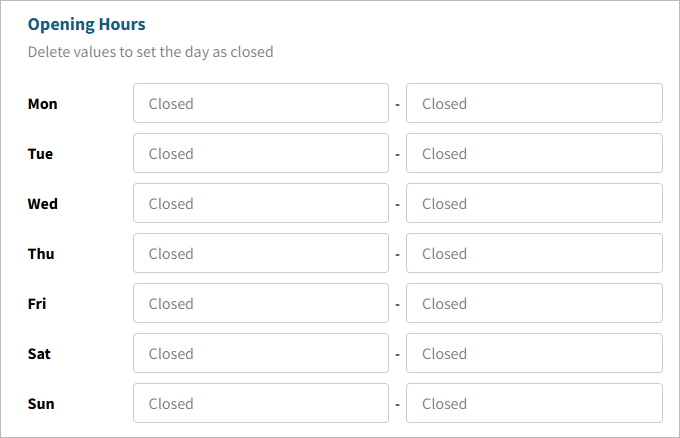Click the Sun row label
Image resolution: width=680 pixels, height=438 pixels.
41,404
